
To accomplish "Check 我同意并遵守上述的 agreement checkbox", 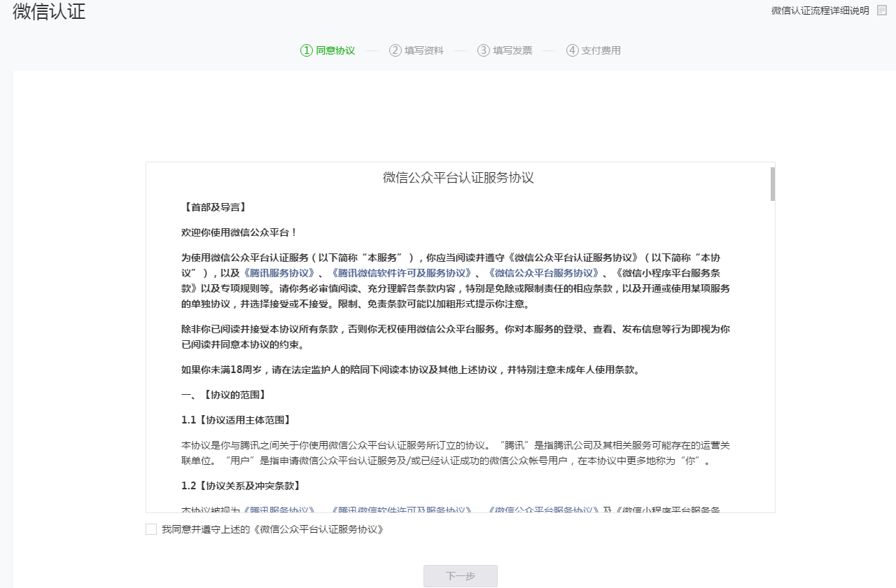I will tap(151, 529).
